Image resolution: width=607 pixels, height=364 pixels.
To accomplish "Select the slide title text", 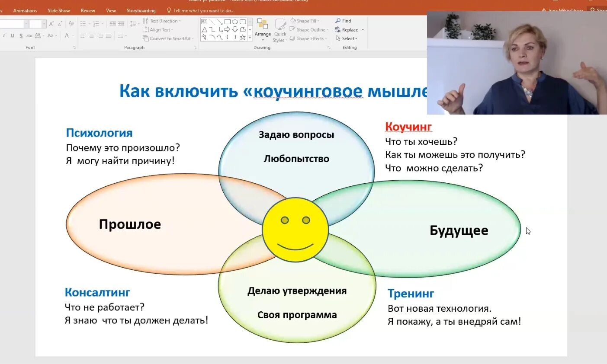I will point(273,91).
